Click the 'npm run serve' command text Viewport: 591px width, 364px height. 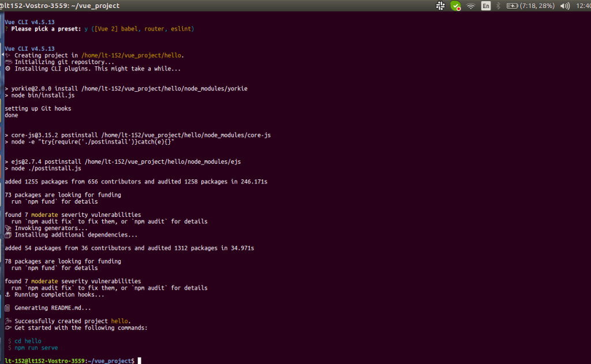[36, 348]
